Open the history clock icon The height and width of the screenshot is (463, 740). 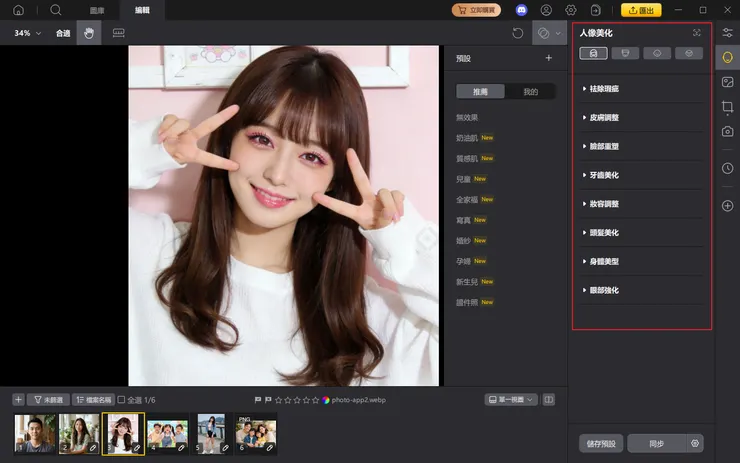(x=727, y=168)
